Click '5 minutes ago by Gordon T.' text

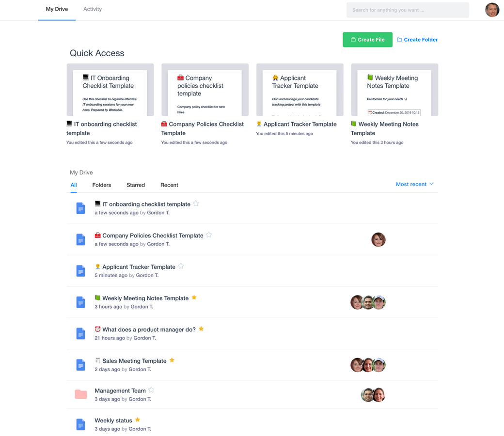click(x=126, y=275)
